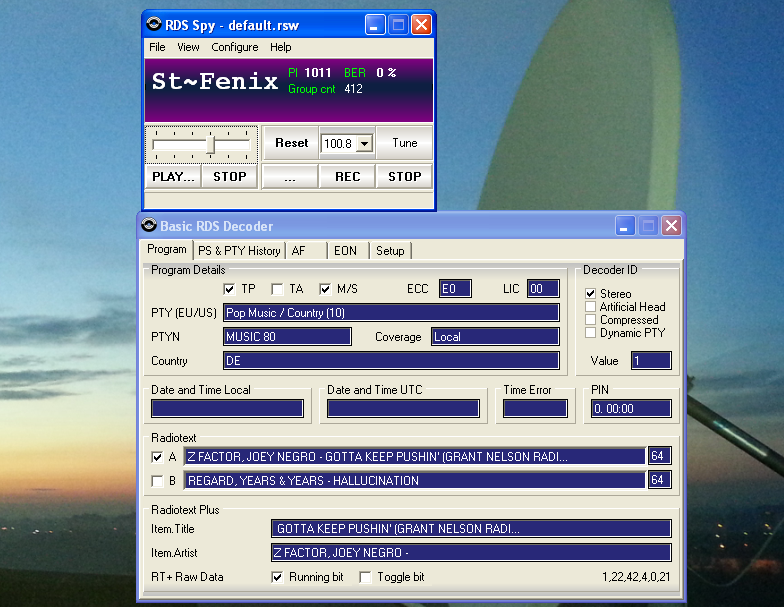This screenshot has height=607, width=784.
Task: Stop playback with STOP beside PLAY
Action: [x=230, y=176]
